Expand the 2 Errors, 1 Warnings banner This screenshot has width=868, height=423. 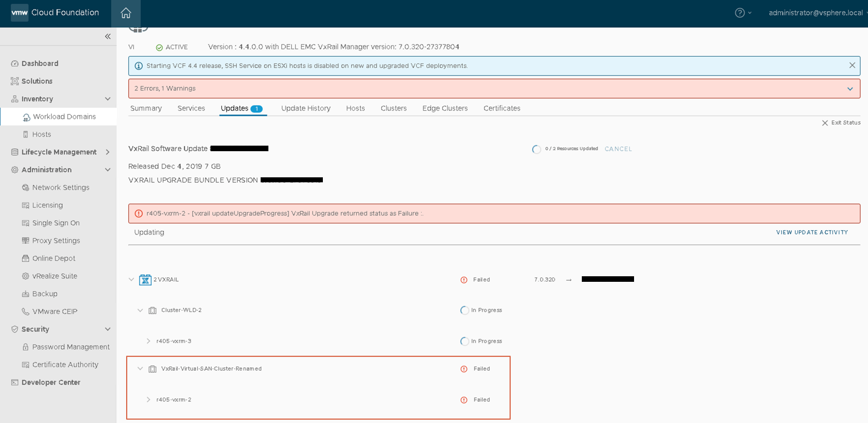point(850,88)
